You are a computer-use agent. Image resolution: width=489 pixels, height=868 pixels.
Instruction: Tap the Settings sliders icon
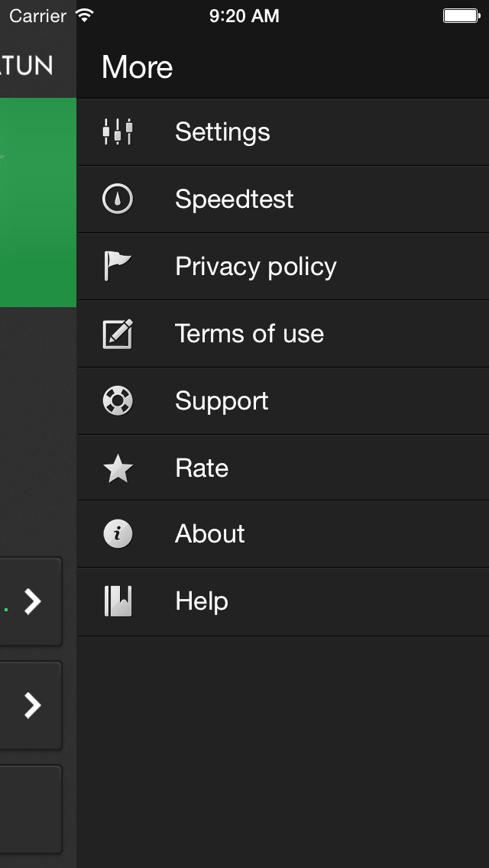(118, 132)
